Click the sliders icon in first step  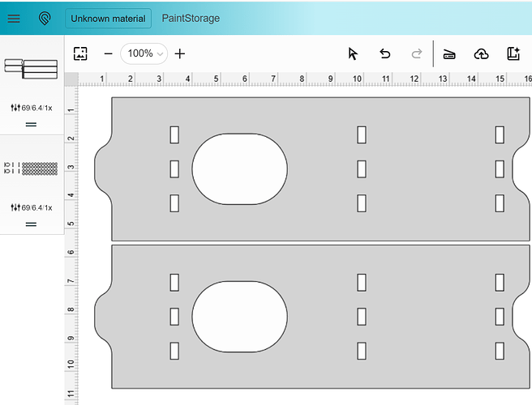pos(15,108)
